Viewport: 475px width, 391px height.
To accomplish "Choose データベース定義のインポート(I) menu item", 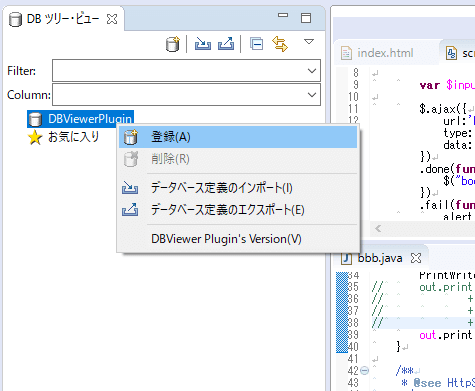I will click(238, 188).
